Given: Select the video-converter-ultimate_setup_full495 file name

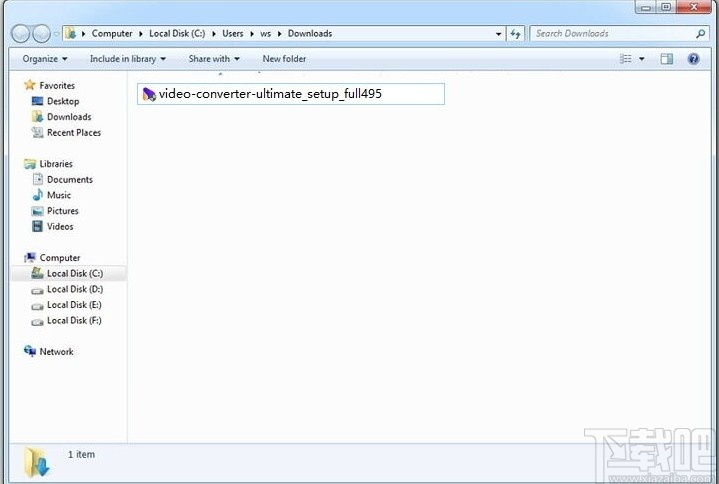Looking at the screenshot, I should (270, 94).
